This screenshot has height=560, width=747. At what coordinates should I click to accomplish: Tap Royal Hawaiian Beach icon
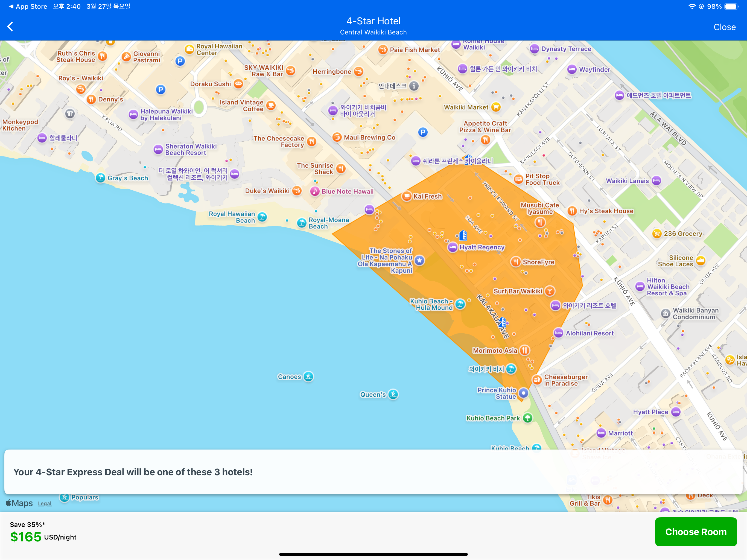pos(262,217)
